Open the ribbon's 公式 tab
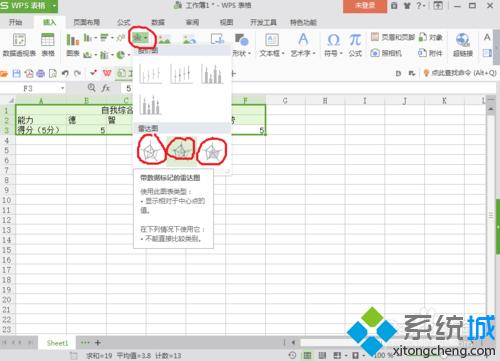 coord(124,22)
